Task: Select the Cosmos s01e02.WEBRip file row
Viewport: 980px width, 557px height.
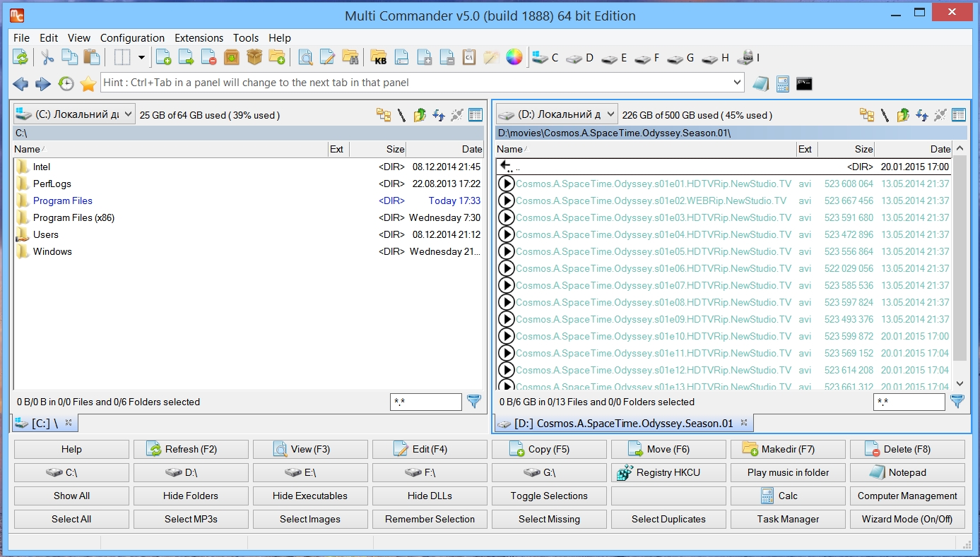Action: pos(724,200)
